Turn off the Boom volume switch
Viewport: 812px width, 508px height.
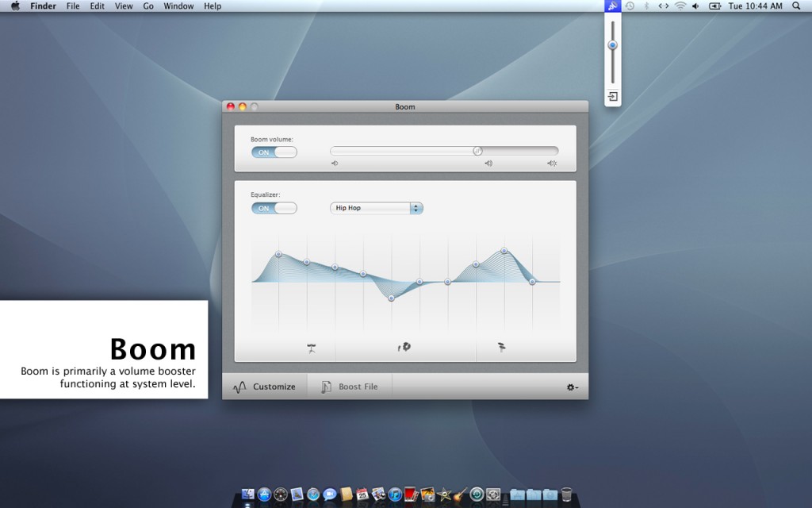pyautogui.click(x=274, y=152)
